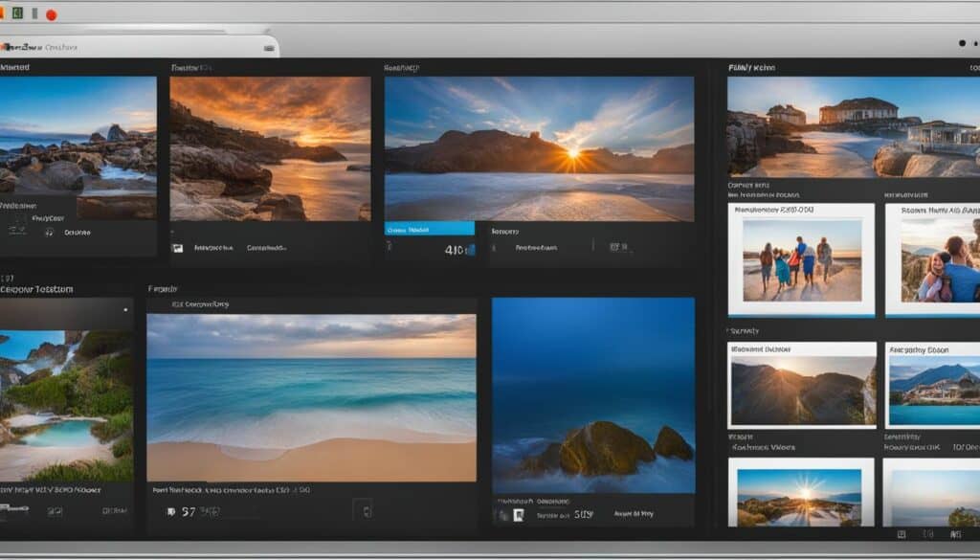Click the small icon at the tab's right edge
The width and height of the screenshot is (980, 560).
tap(268, 47)
